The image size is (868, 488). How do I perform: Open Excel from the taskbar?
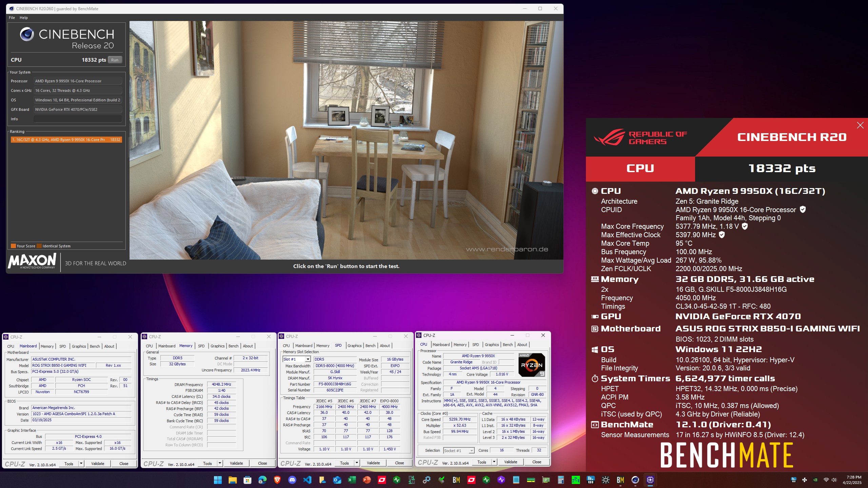coord(352,480)
